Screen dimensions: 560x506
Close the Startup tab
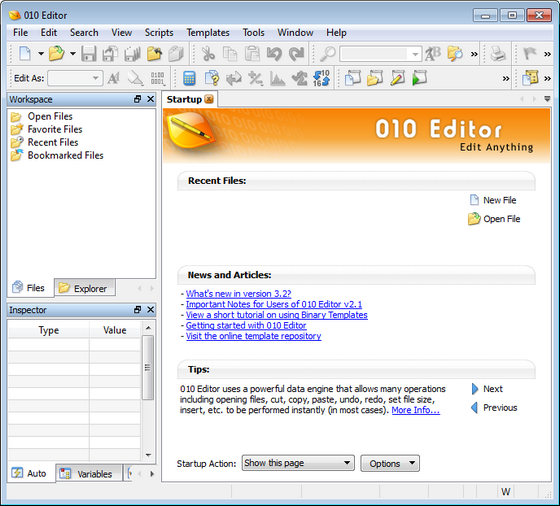pos(209,99)
